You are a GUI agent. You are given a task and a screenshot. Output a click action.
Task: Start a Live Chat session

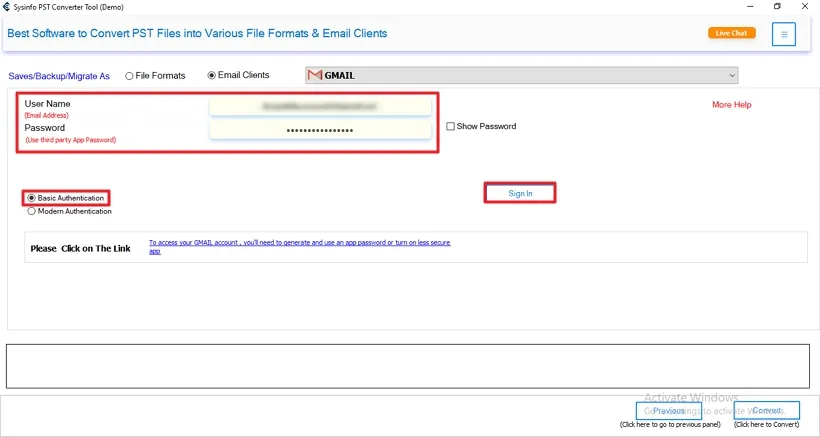click(732, 33)
